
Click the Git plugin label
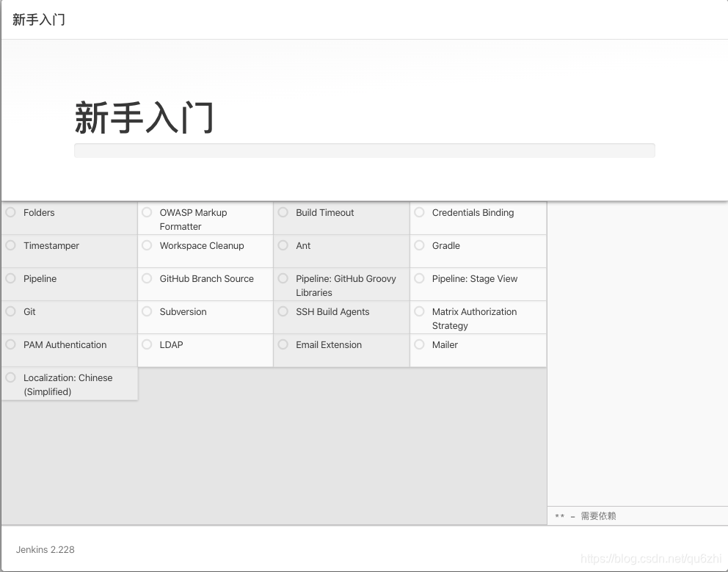pos(29,312)
